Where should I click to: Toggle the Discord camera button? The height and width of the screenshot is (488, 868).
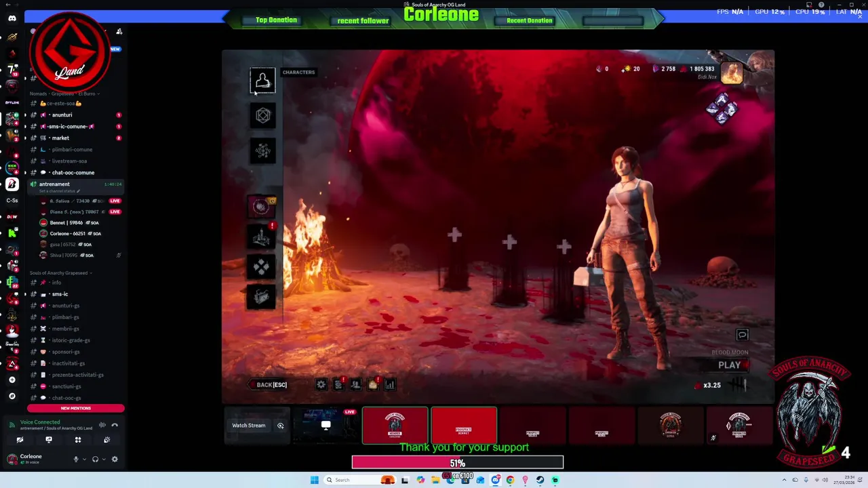click(20, 440)
